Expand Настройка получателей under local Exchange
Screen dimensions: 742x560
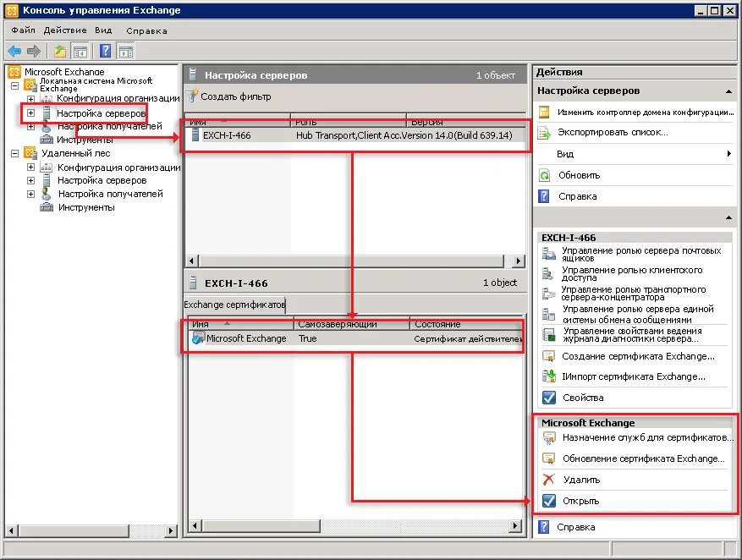click(x=30, y=126)
